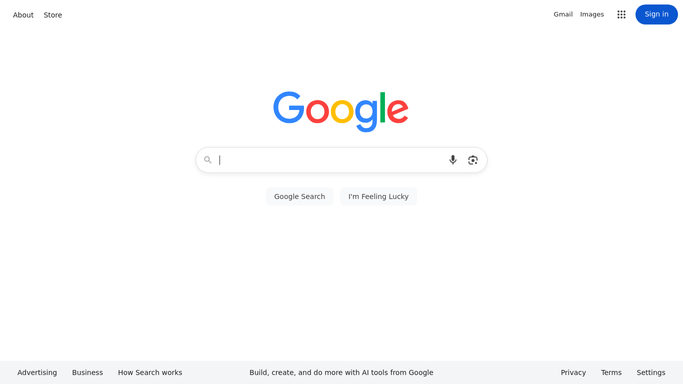The image size is (683, 384).
Task: Open the Privacy footer link
Action: pos(573,372)
